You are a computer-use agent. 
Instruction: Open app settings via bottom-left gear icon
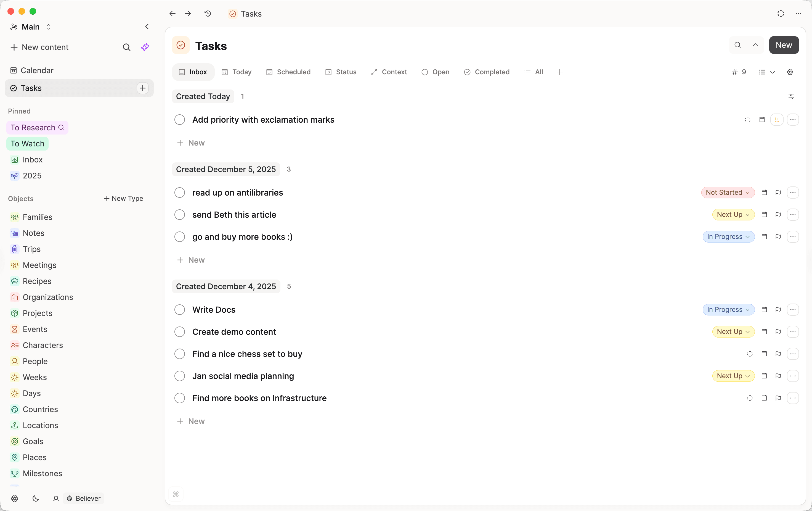[x=15, y=499]
